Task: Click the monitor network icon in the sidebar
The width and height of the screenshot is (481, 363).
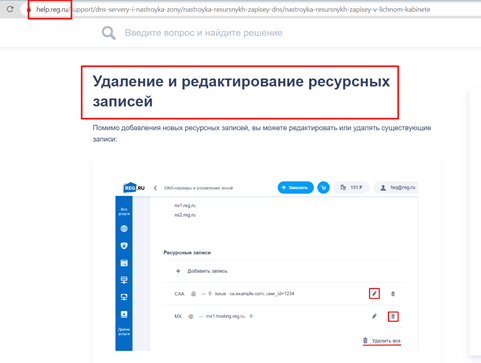Action: [124, 297]
